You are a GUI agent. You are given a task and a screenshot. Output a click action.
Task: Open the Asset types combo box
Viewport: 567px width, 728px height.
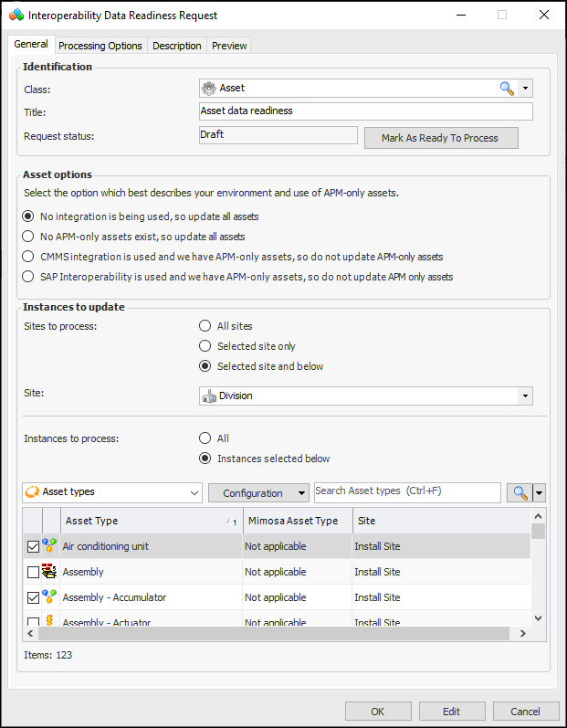(112, 492)
